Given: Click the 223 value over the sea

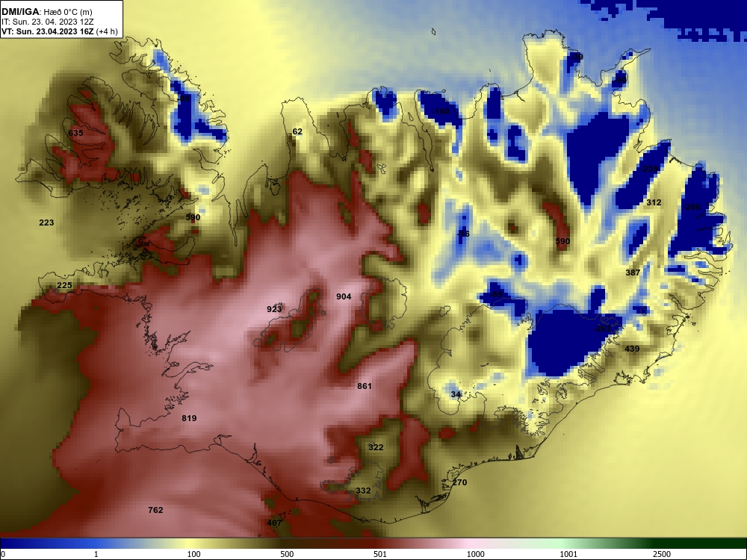Looking at the screenshot, I should (46, 223).
